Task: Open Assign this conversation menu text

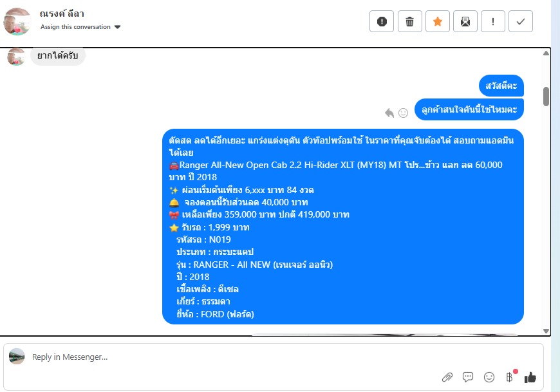Action: pos(75,27)
